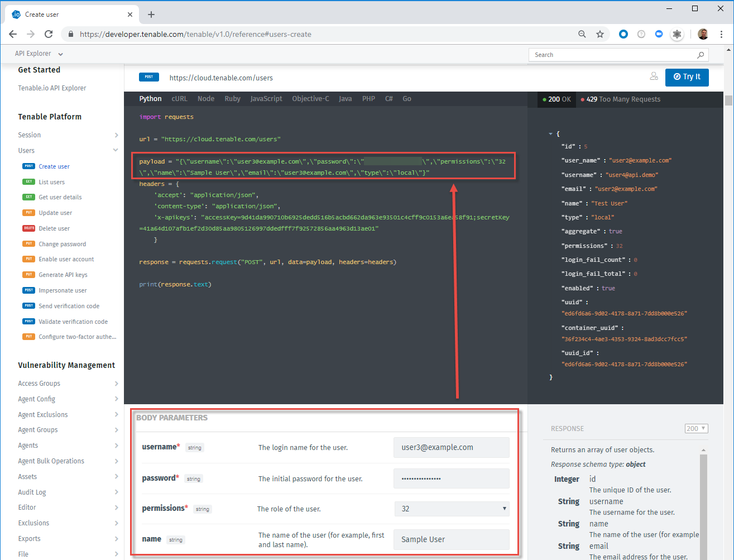This screenshot has height=560, width=734.
Task: Open the Tenable.io API Explorer link
Action: (x=52, y=88)
